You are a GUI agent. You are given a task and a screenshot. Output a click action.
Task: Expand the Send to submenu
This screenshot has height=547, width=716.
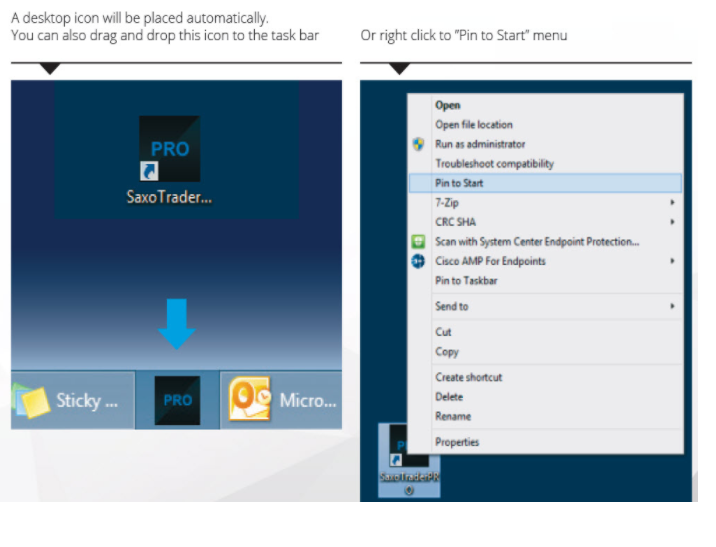[x=672, y=306]
